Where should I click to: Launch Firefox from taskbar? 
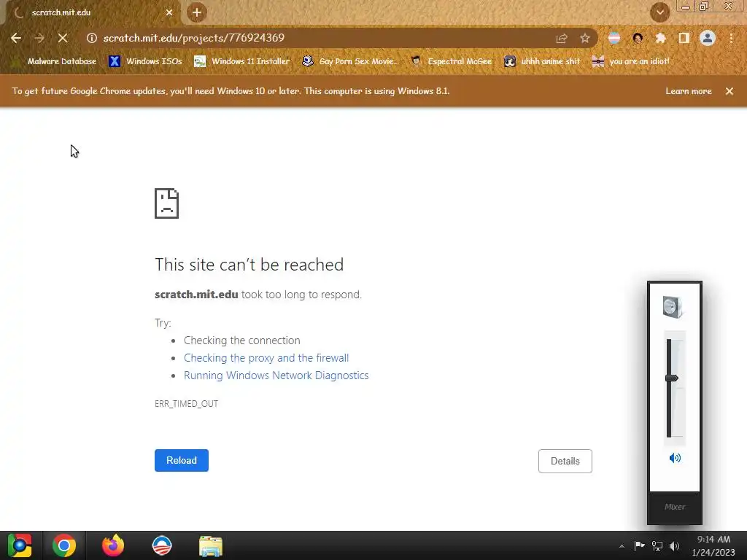113,545
